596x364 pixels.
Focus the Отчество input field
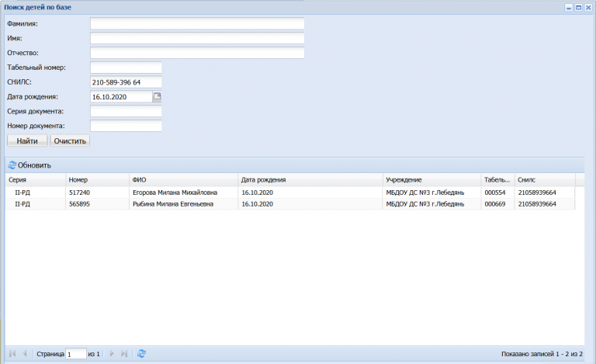(197, 53)
